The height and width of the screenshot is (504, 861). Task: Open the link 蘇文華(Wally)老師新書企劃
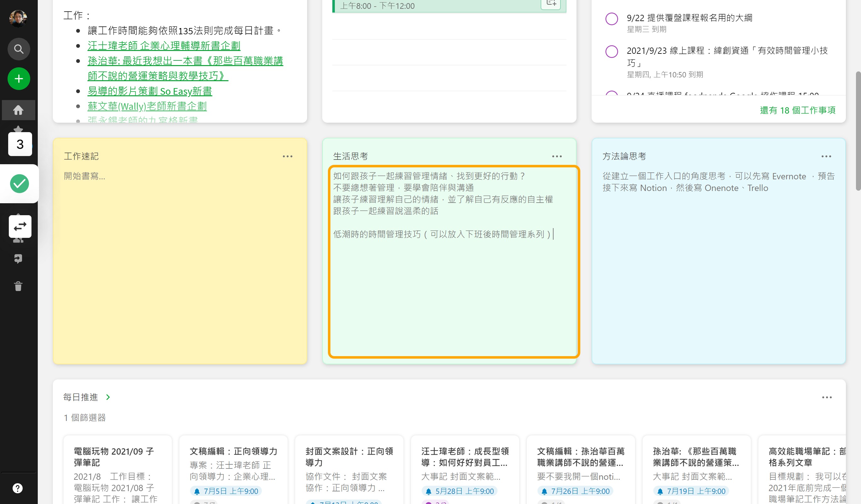coord(147,106)
